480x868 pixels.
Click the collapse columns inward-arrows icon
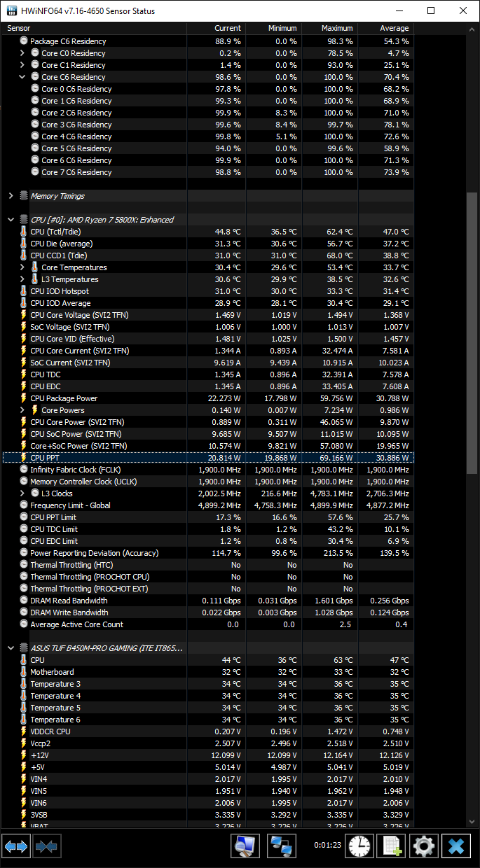[x=48, y=846]
